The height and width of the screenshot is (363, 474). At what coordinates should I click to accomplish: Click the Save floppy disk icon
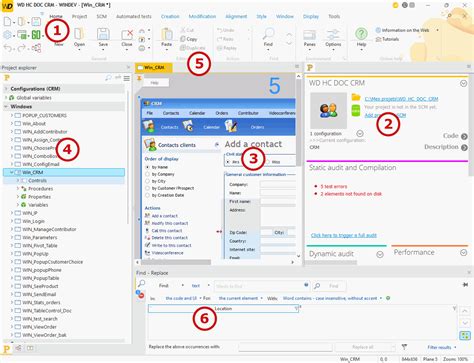[x=103, y=34]
